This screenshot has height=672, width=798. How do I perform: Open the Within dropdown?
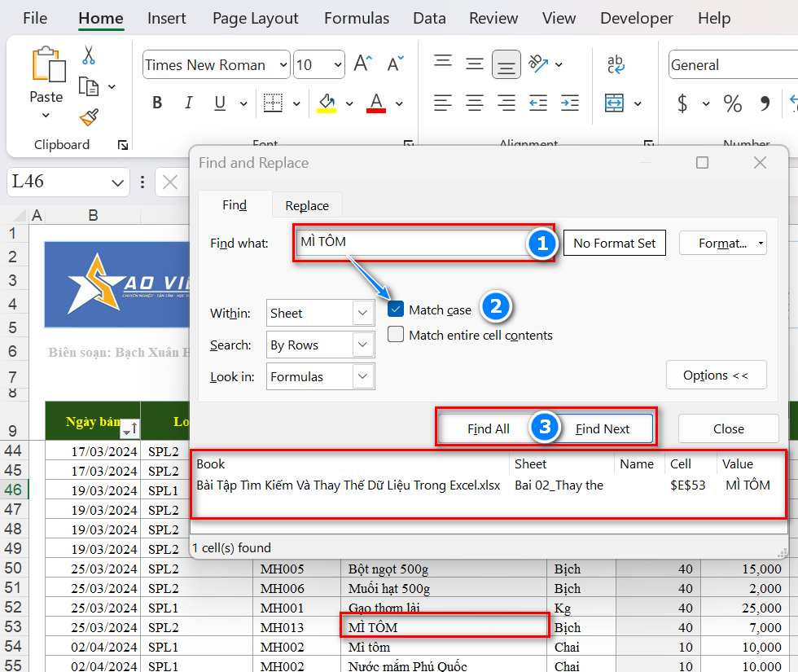coord(363,314)
